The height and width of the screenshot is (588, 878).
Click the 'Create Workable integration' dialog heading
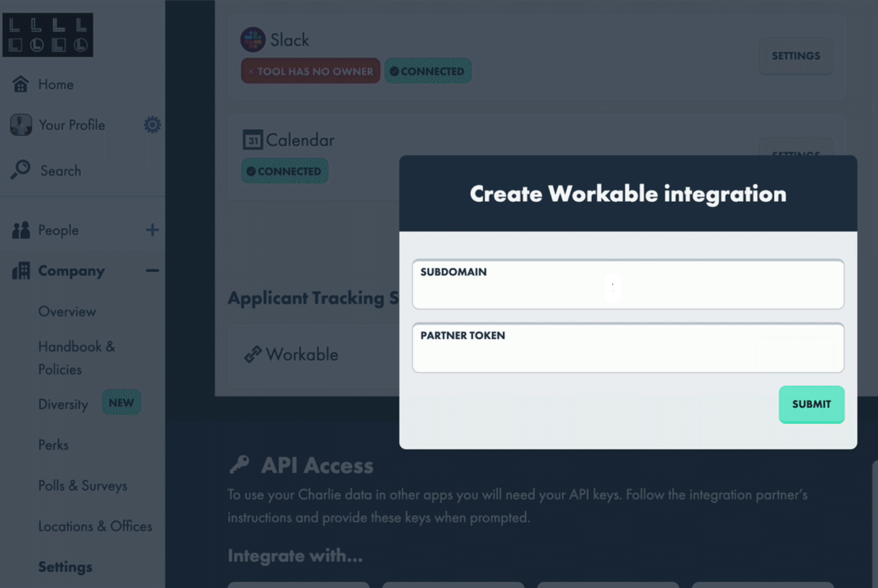tap(628, 194)
